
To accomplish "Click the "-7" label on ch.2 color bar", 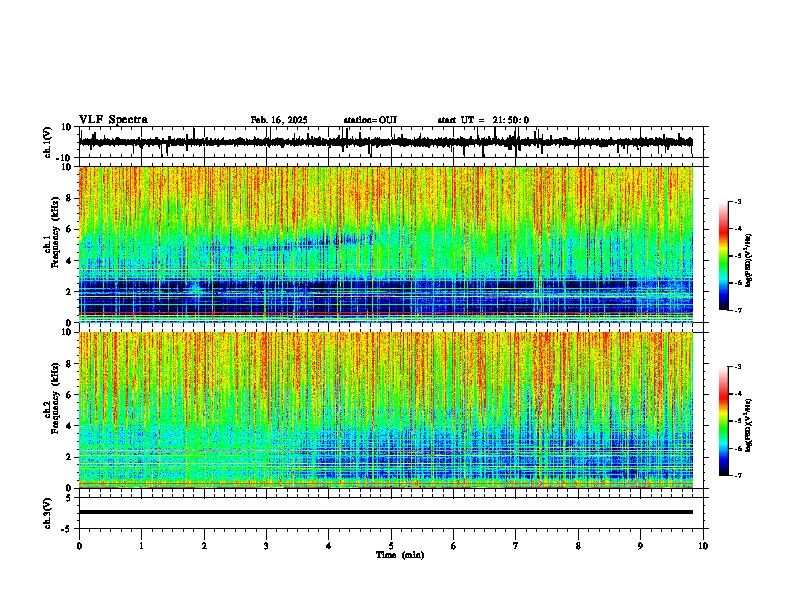I will point(738,475).
